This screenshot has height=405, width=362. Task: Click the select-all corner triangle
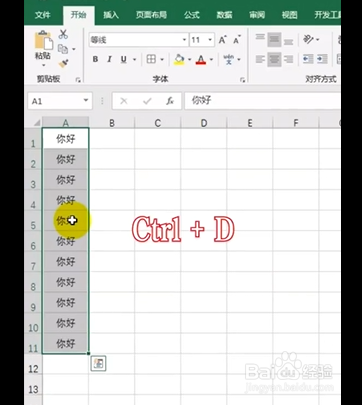tap(37, 123)
